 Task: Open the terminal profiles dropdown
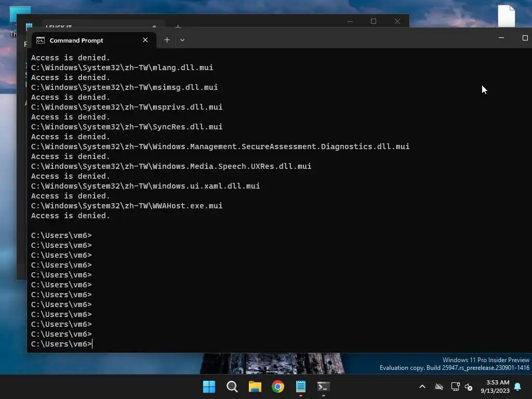182,40
